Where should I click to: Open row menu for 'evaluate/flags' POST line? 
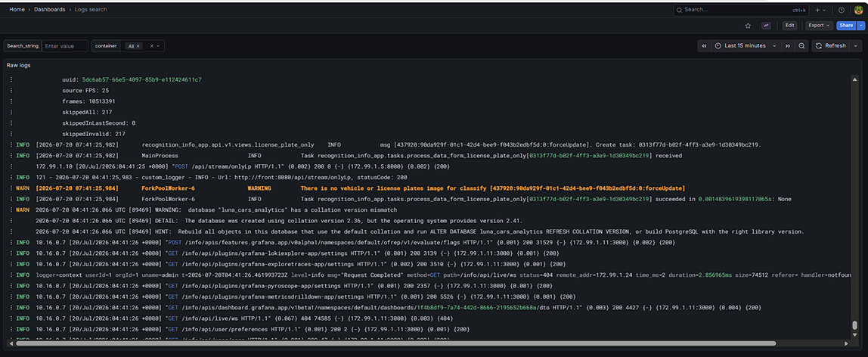coord(11,243)
